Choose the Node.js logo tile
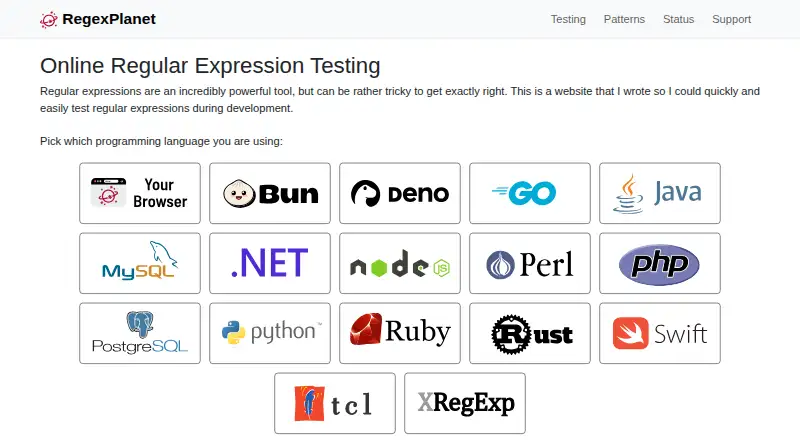Viewport: 800px width, 440px height. coord(400,263)
